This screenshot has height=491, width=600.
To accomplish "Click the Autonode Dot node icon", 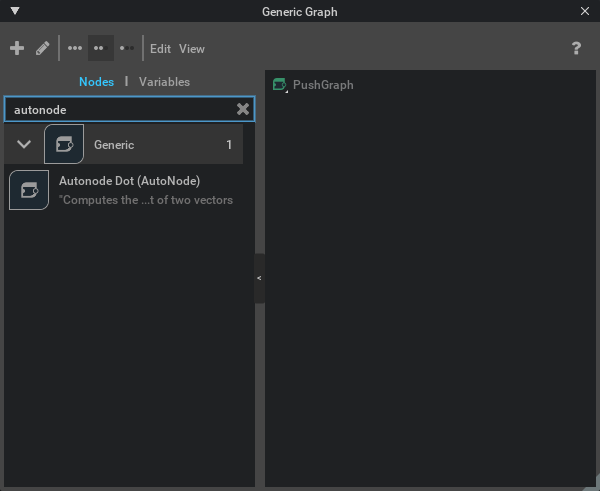I will point(29,189).
